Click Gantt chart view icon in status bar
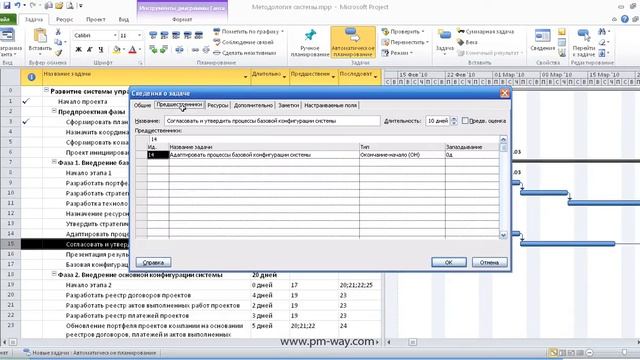 pos(553,353)
